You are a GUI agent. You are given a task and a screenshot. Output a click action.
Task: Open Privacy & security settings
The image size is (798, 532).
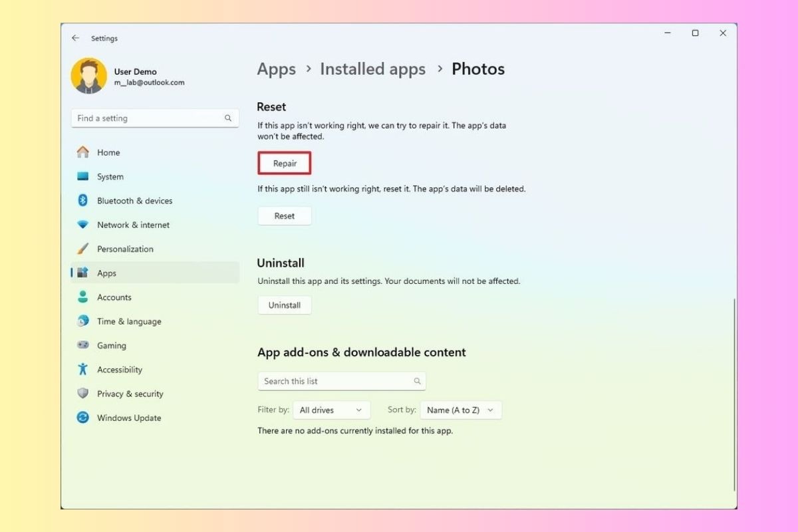click(x=154, y=394)
